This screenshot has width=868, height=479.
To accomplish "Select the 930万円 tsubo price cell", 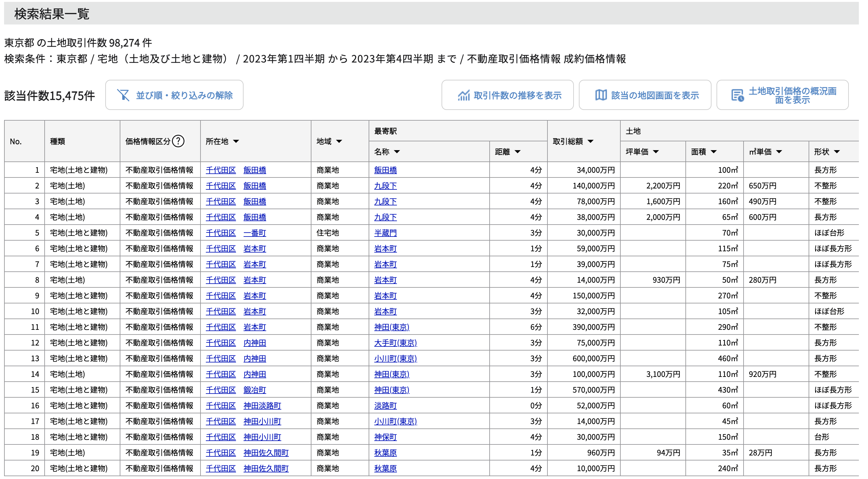I will (x=653, y=280).
